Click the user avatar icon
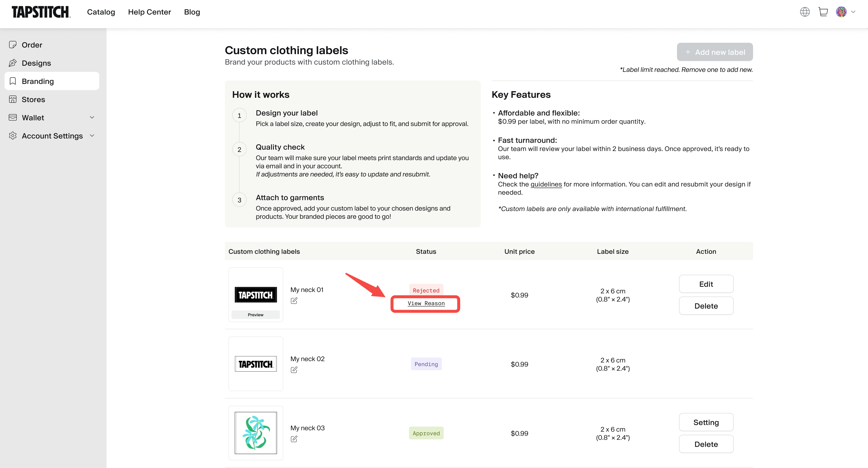Viewport: 868px width, 468px height. (x=841, y=12)
